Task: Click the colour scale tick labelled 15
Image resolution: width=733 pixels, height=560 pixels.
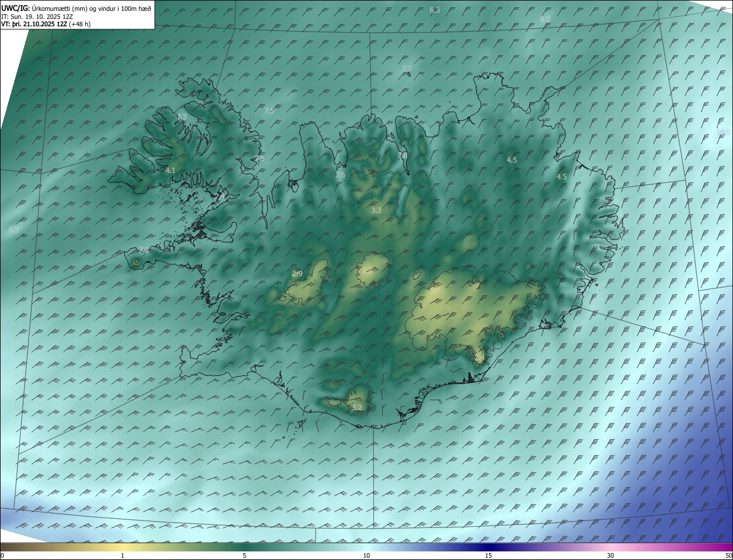Action: coord(488,555)
